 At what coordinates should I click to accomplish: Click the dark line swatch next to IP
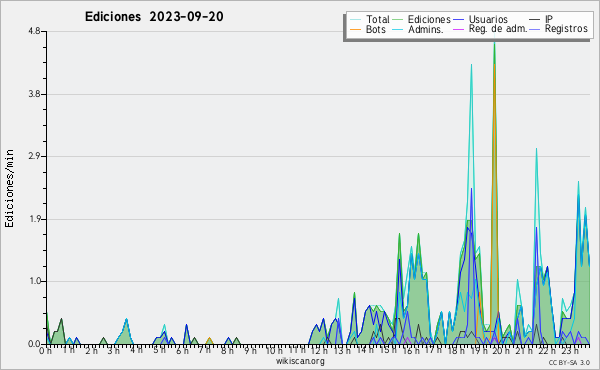535,19
